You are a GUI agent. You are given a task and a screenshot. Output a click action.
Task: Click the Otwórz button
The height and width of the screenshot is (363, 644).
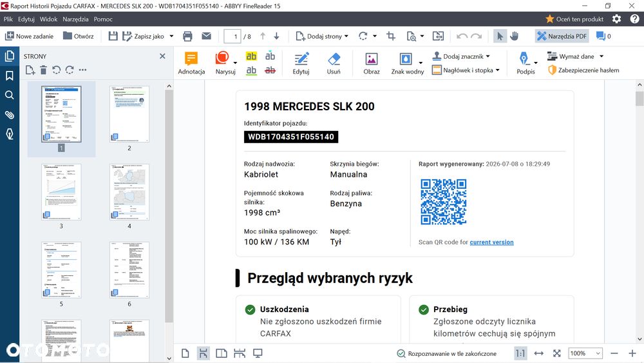[x=79, y=36]
